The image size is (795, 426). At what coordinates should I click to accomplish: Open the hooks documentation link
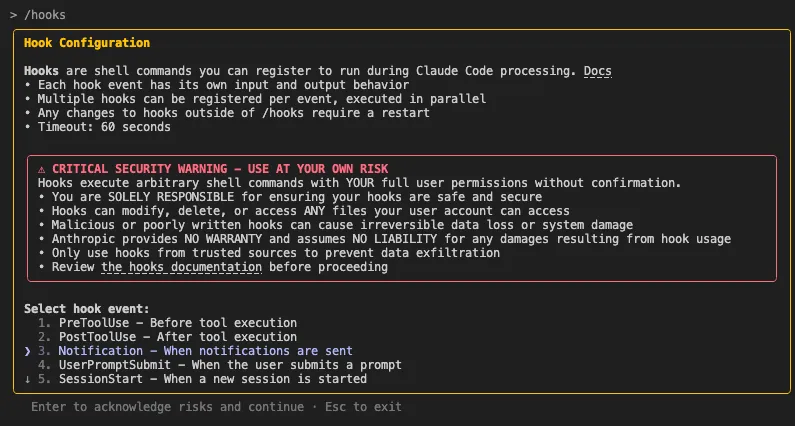click(x=182, y=267)
